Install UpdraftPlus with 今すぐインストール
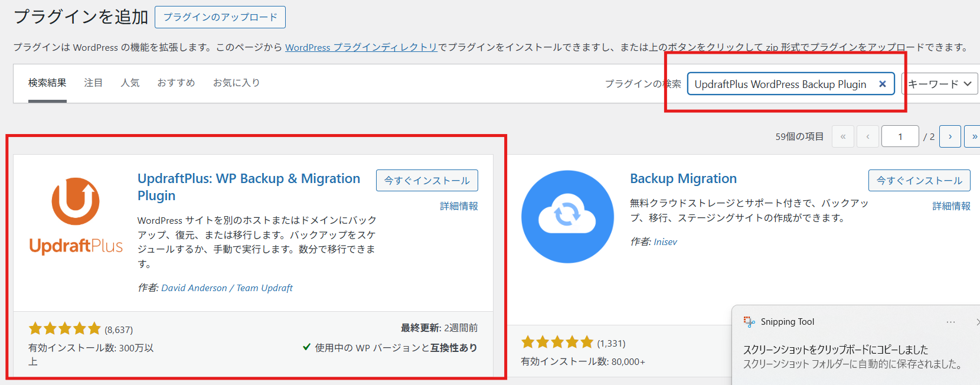This screenshot has height=385, width=980. click(427, 180)
